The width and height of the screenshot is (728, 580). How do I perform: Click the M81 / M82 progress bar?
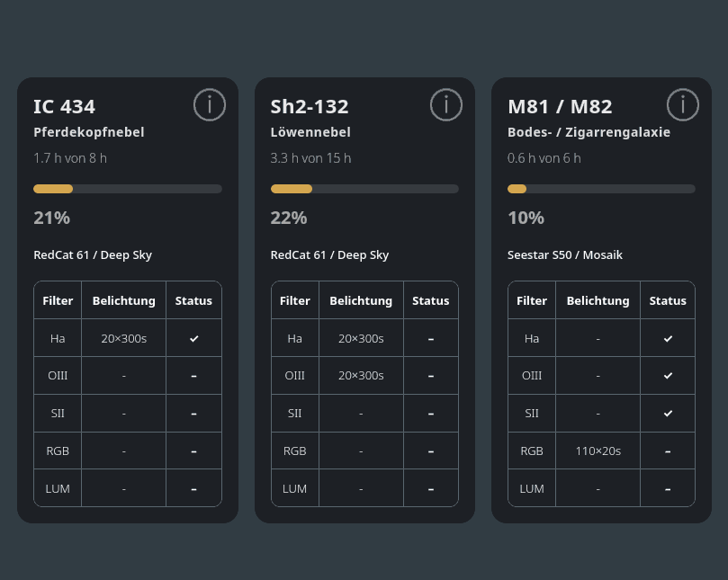pyautogui.click(x=602, y=189)
